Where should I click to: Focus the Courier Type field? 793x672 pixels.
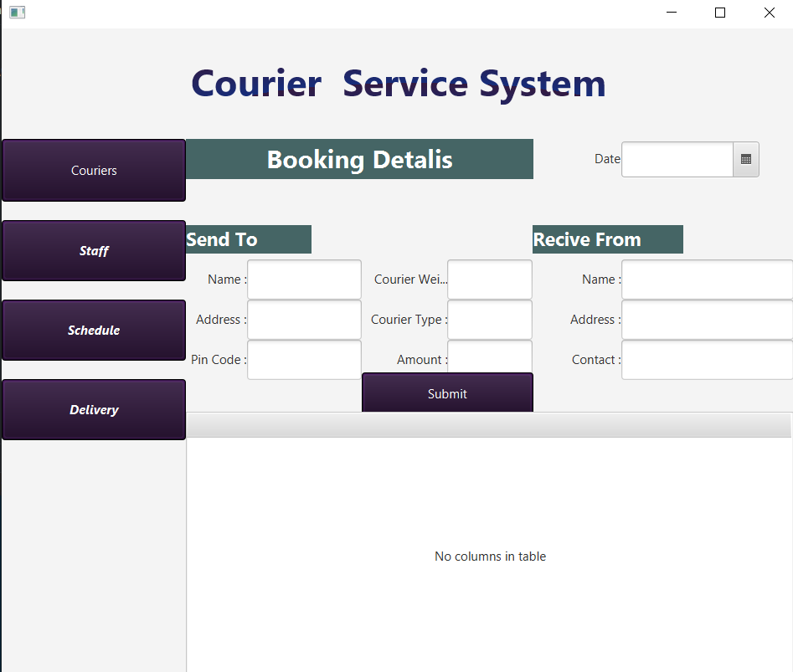coord(490,320)
